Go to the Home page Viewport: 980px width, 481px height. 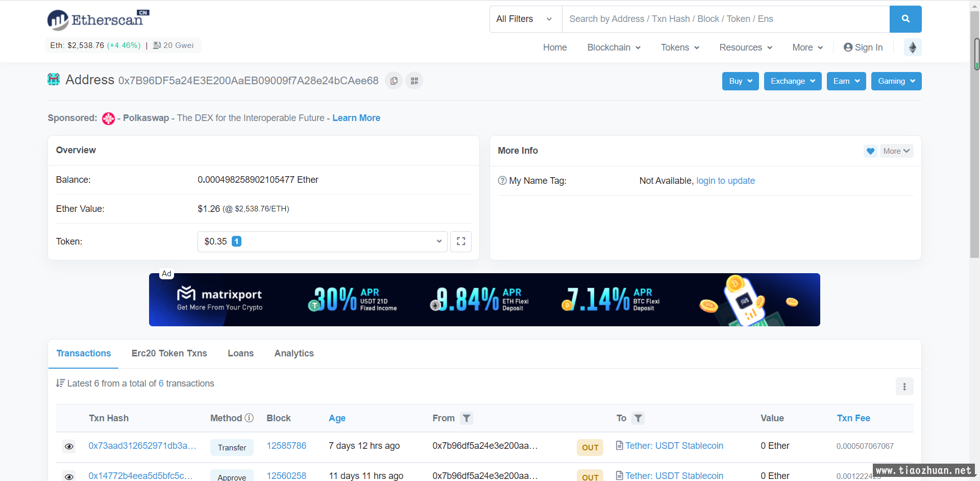[555, 47]
